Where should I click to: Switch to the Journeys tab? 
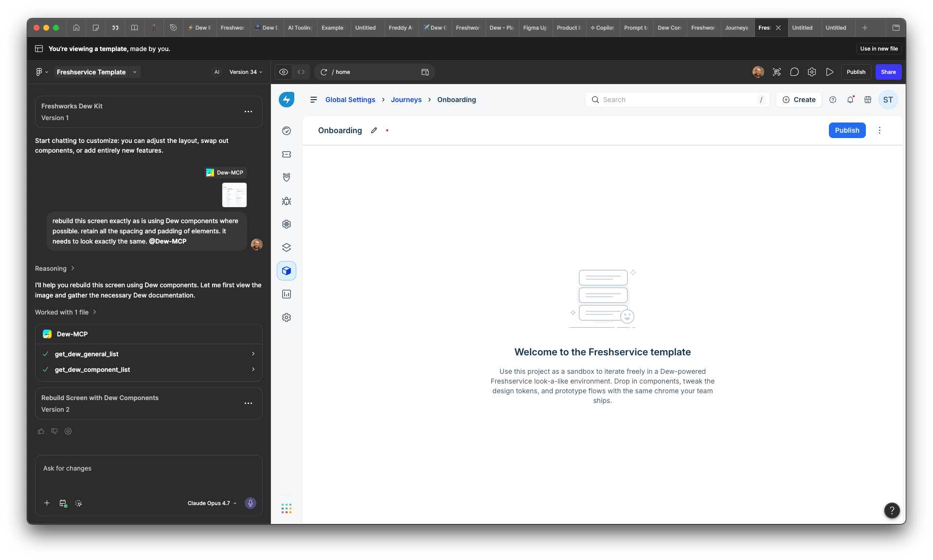coord(736,28)
